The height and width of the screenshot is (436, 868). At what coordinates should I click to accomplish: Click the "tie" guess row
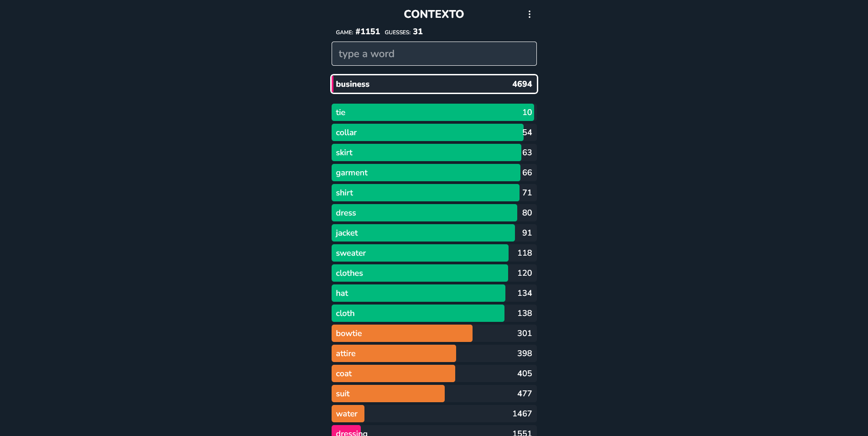point(434,112)
